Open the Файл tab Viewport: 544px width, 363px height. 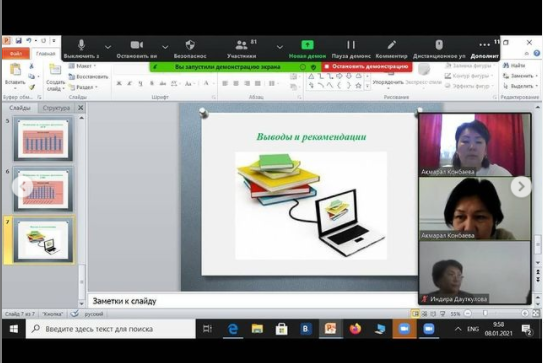(x=16, y=53)
